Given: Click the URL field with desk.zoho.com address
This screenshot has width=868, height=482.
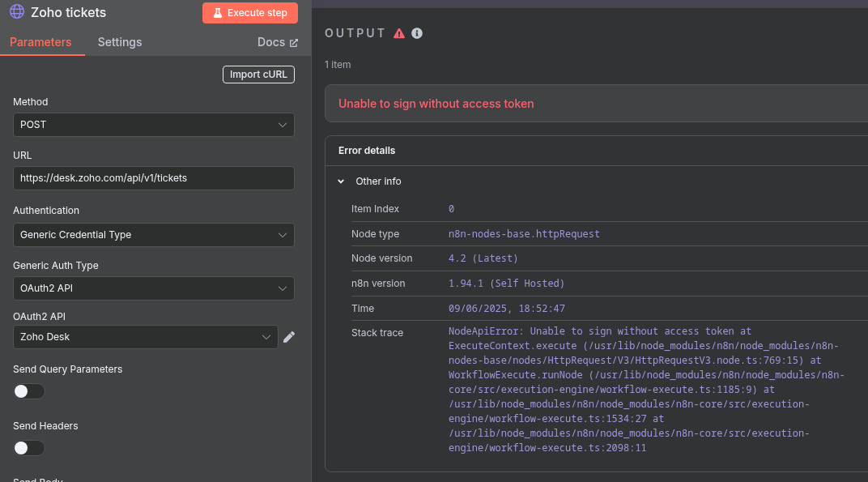Looking at the screenshot, I should coord(153,178).
